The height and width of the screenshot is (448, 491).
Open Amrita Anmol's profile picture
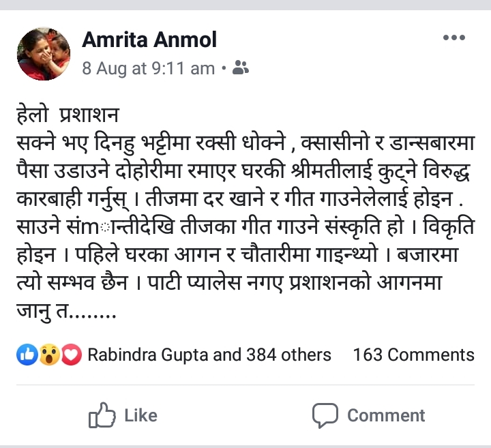pyautogui.click(x=43, y=54)
